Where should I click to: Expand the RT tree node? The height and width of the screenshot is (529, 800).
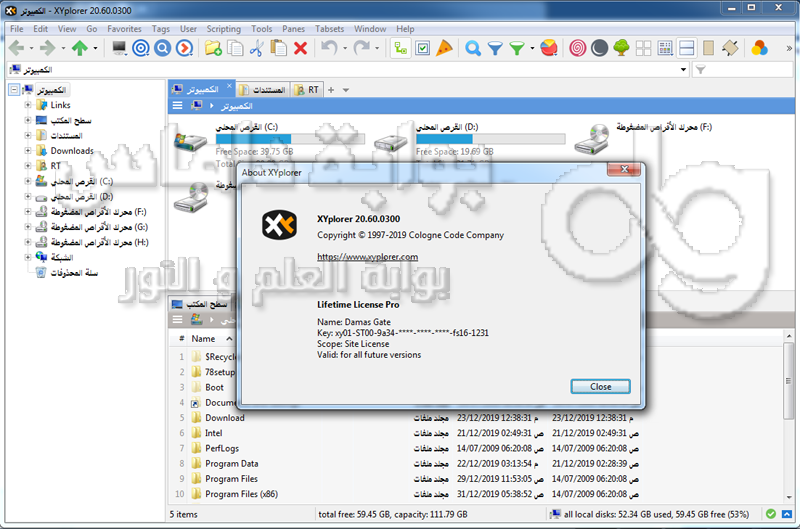point(28,166)
